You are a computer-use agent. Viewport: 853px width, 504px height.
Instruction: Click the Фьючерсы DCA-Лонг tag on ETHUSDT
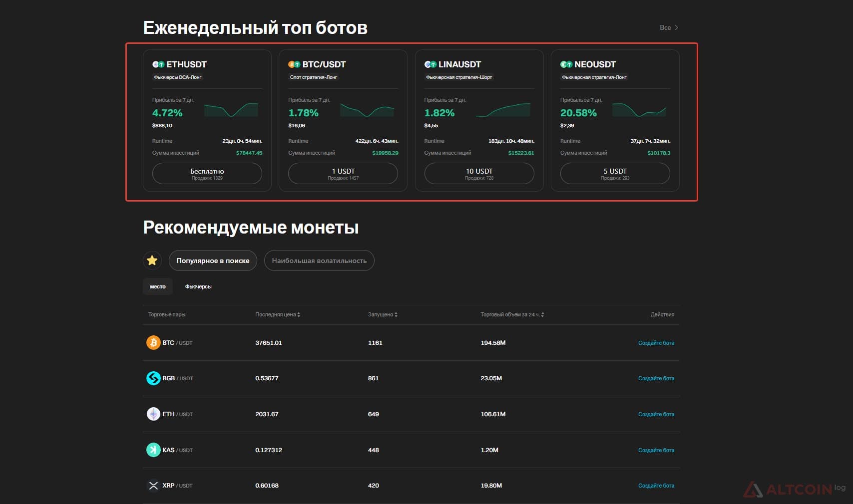click(x=178, y=77)
